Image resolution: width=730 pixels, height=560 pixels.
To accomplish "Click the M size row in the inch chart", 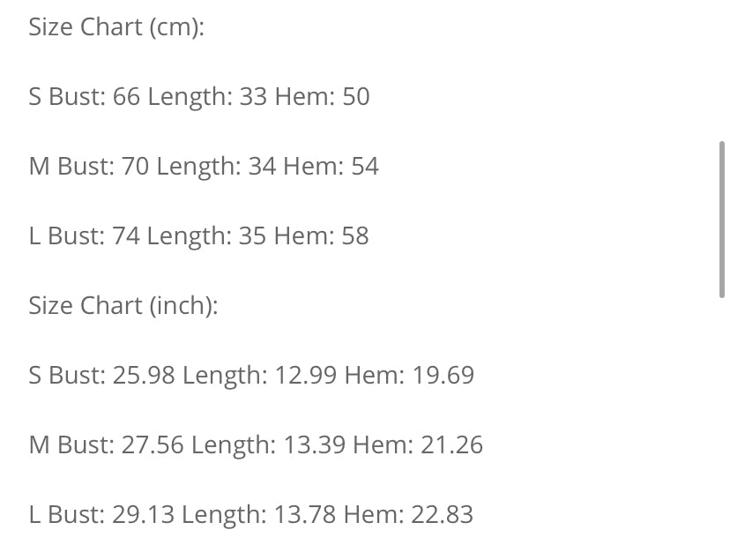I will click(256, 445).
